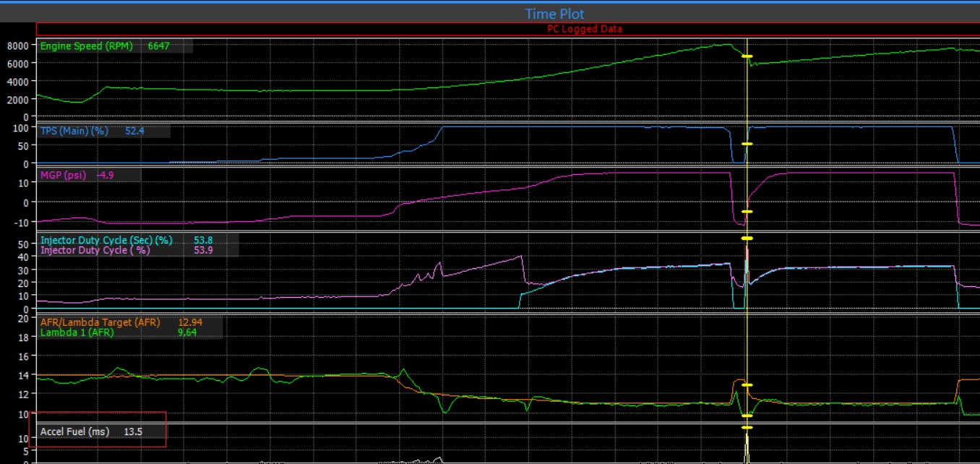Click the Lambda 1 value 9.64

click(187, 332)
